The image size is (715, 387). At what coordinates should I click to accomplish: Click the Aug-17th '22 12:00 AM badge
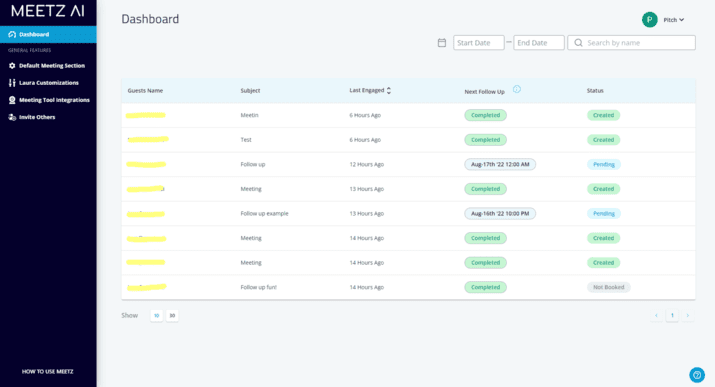[x=500, y=165]
